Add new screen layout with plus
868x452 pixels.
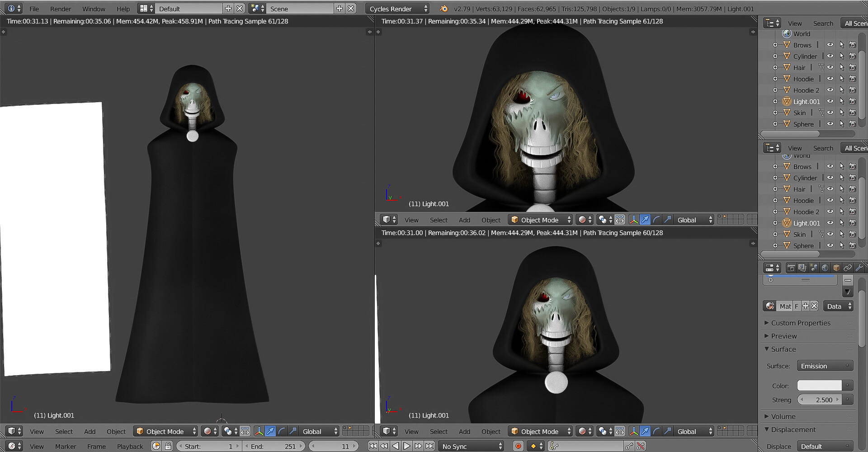[228, 9]
